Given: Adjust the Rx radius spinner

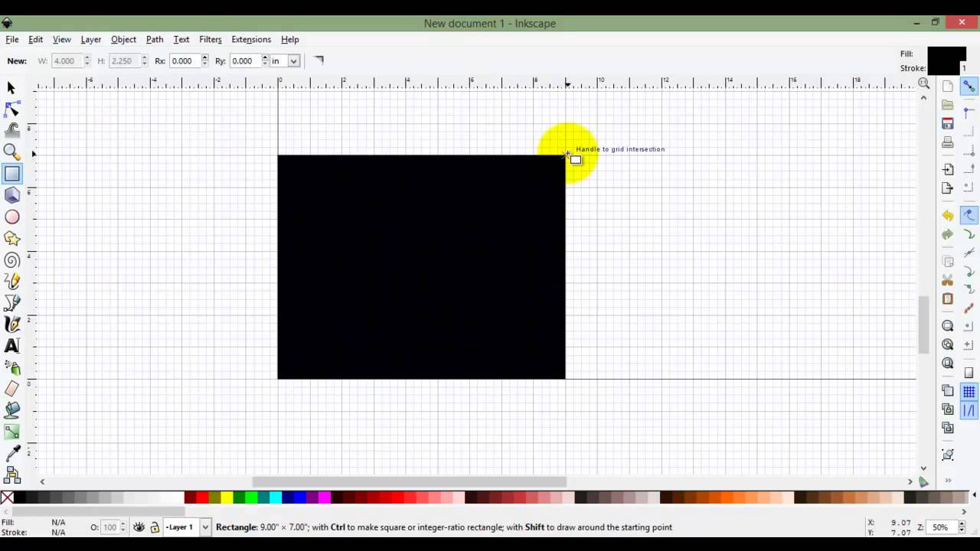Looking at the screenshot, I should (x=204, y=60).
